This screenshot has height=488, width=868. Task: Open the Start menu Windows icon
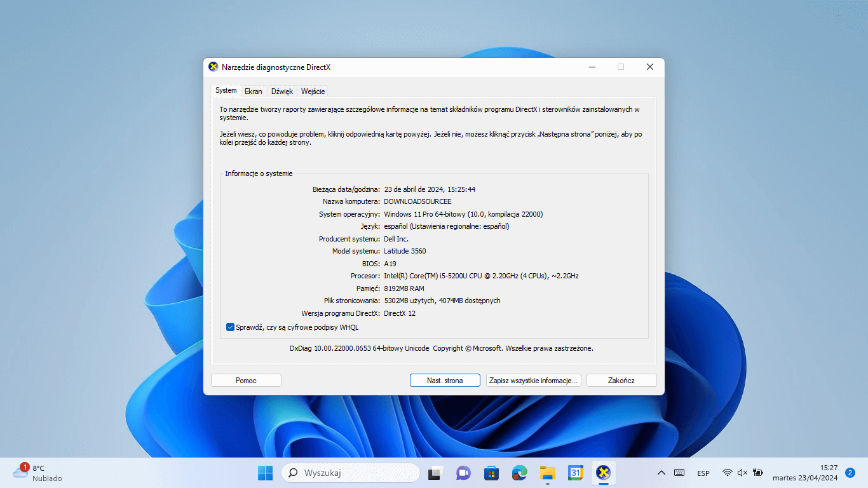click(265, 473)
